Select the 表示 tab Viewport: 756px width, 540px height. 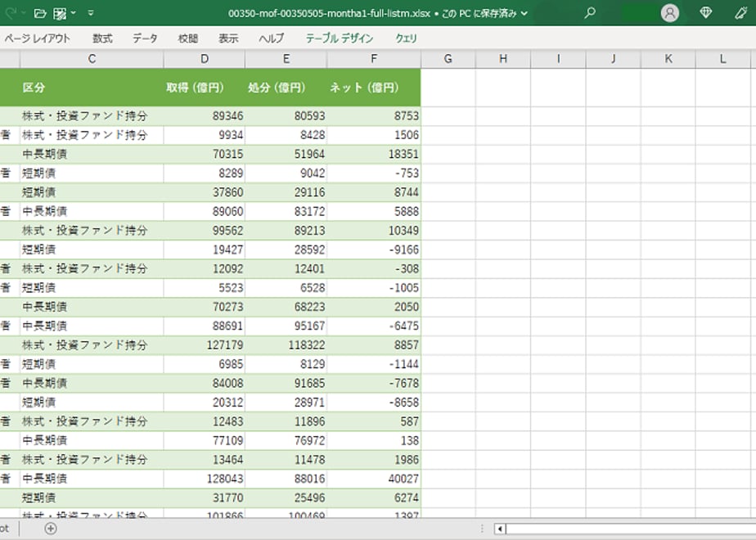(x=228, y=38)
